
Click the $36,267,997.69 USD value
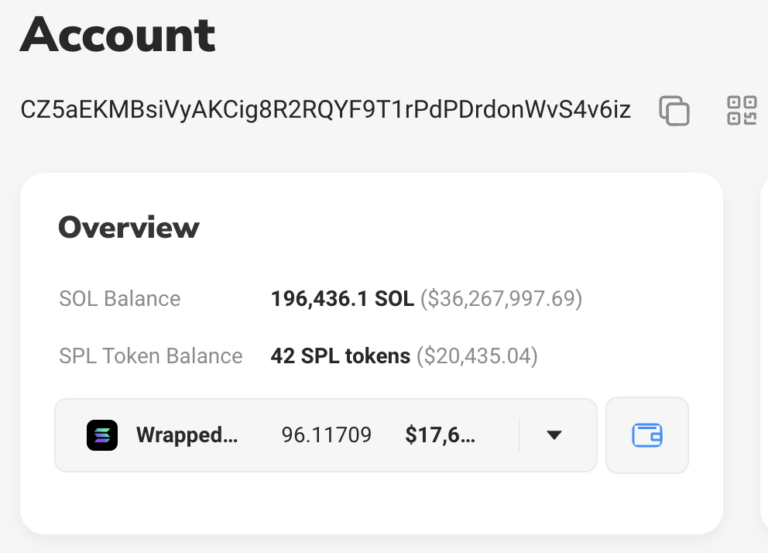pyautogui.click(x=501, y=298)
